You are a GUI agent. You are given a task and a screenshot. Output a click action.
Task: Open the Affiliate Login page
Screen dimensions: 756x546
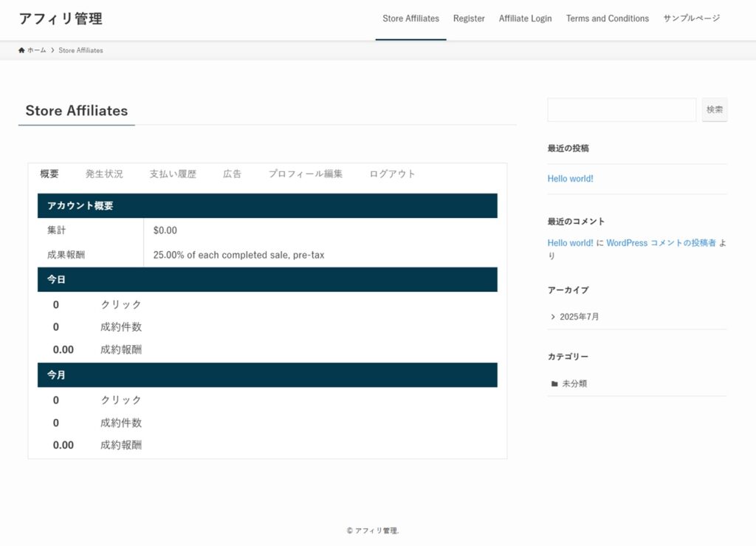point(525,18)
